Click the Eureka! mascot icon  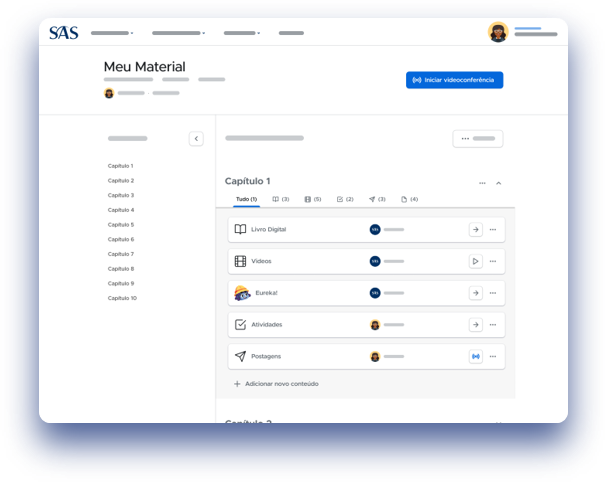242,293
